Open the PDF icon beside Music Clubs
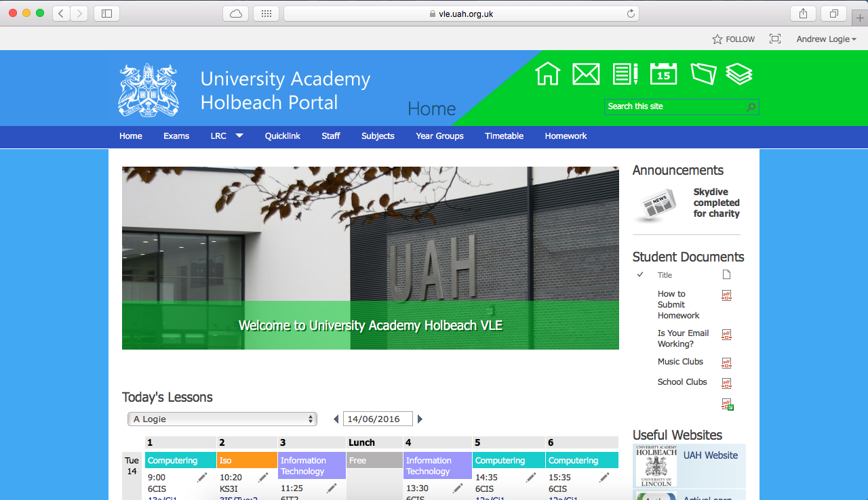Screen dimensions: 868x500 click(x=726, y=362)
